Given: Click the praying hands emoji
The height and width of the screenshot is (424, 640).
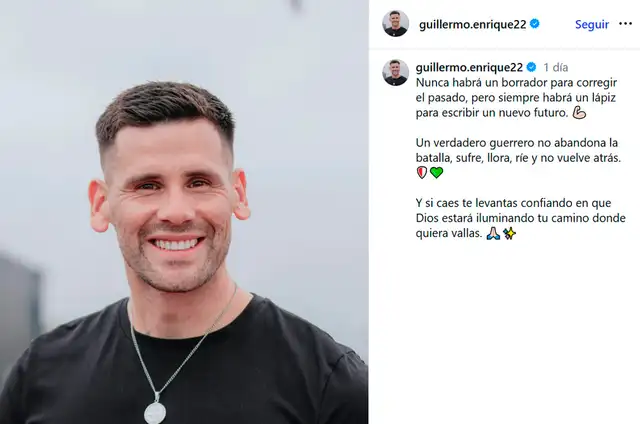Looking at the screenshot, I should click(493, 233).
